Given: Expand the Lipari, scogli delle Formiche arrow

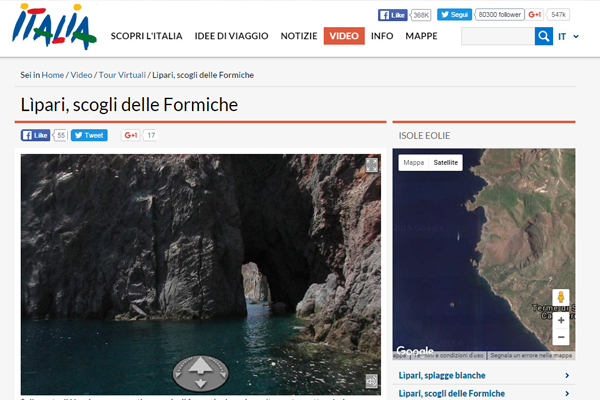Looking at the screenshot, I should (x=567, y=393).
